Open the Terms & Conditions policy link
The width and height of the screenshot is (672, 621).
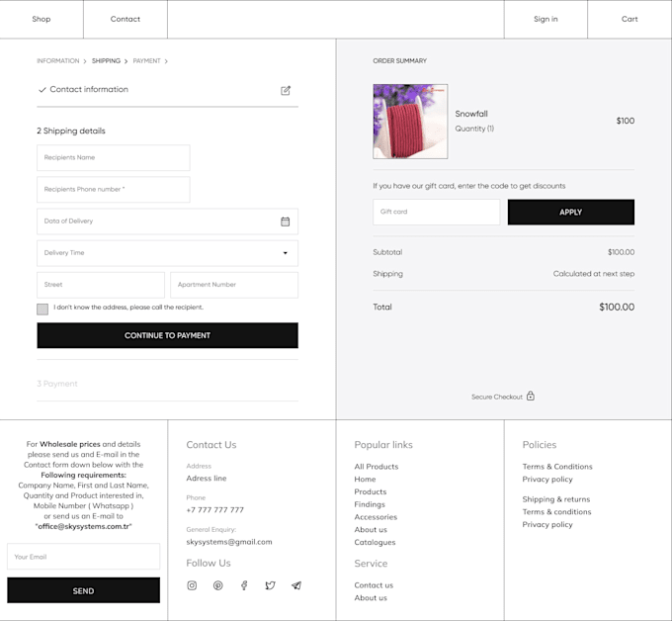tap(557, 467)
